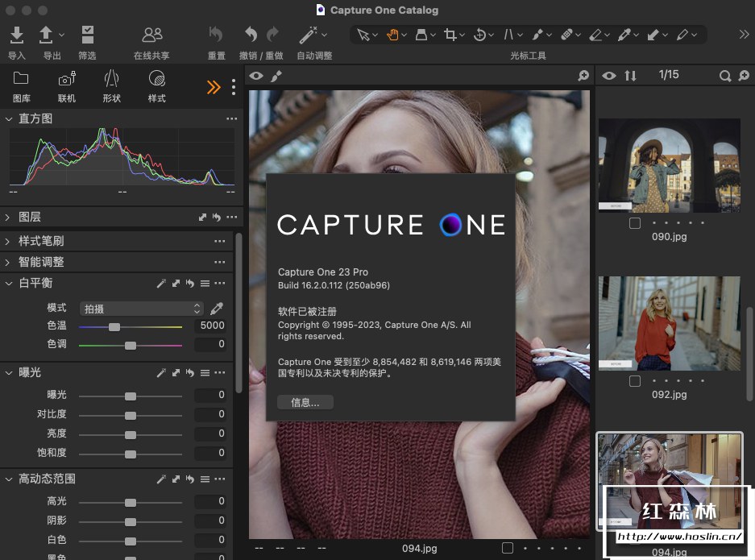Tick the checkbox under 092.jpg
This screenshot has height=560, width=755.
635,381
